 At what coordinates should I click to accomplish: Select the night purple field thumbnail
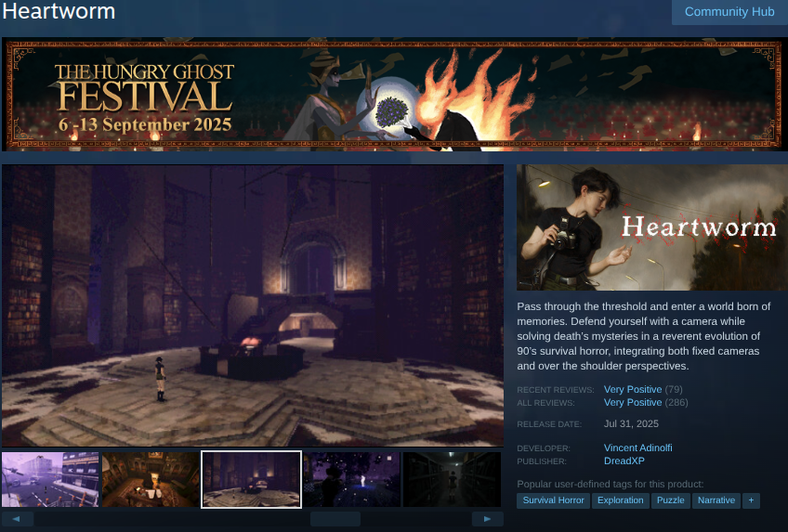[352, 479]
